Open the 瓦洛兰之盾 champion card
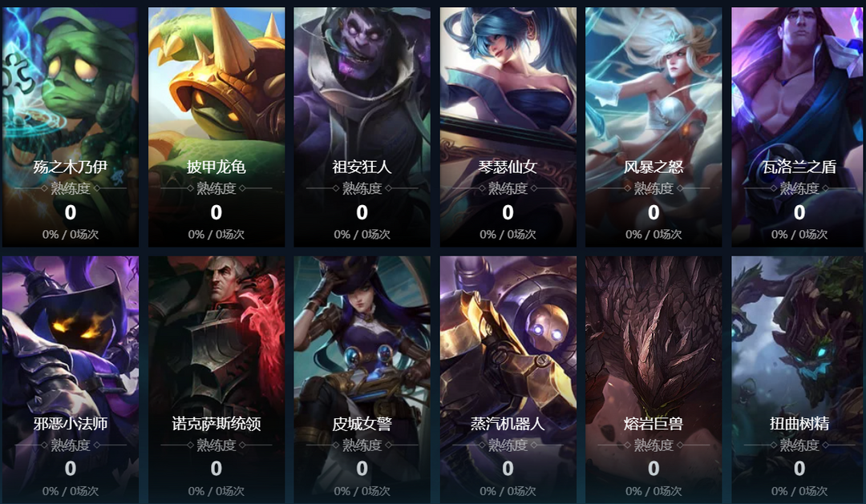The image size is (866, 504). 799,127
